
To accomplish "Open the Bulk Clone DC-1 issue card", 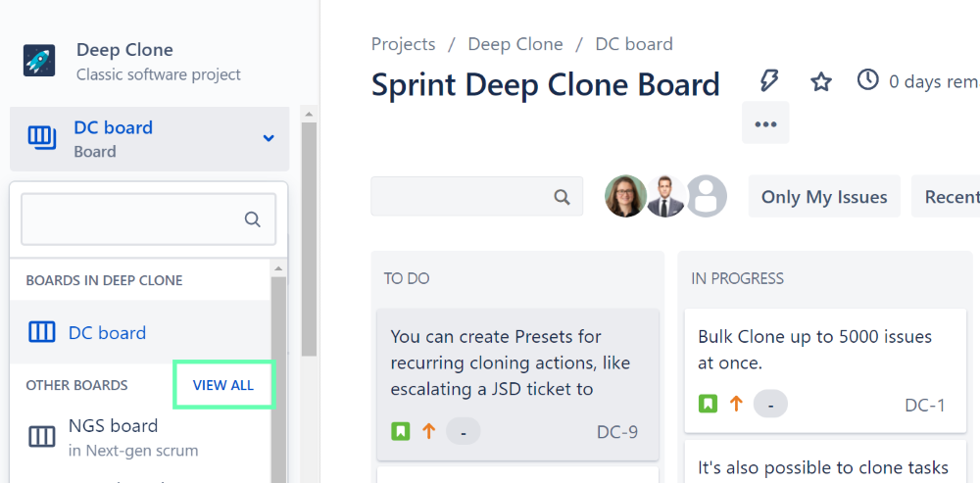I will 813,350.
